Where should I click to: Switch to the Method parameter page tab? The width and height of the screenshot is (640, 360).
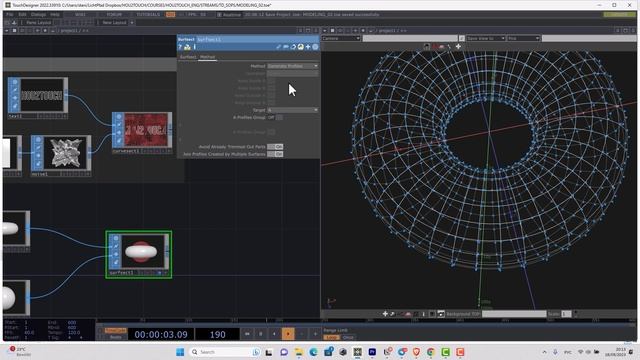pos(207,57)
